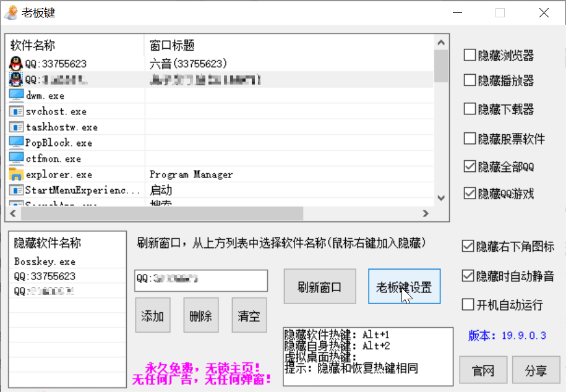Click the vertical scrollbar down arrow
This screenshot has height=392, width=566.
click(x=440, y=197)
